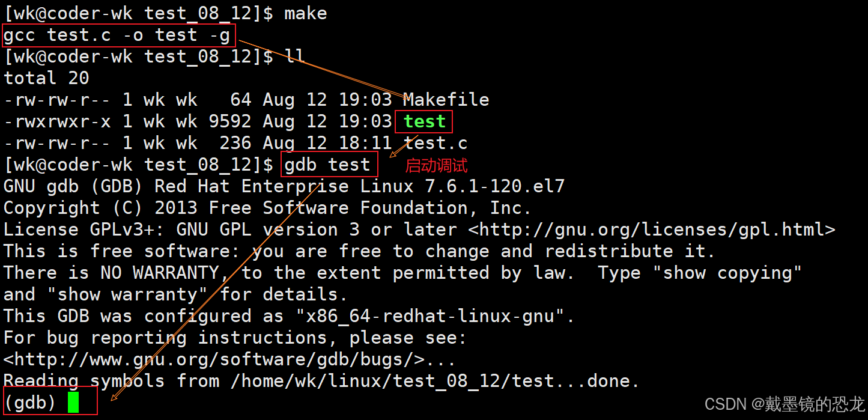Click the 'll' command text
Image resolution: width=868 pixels, height=420 pixels.
point(295,56)
